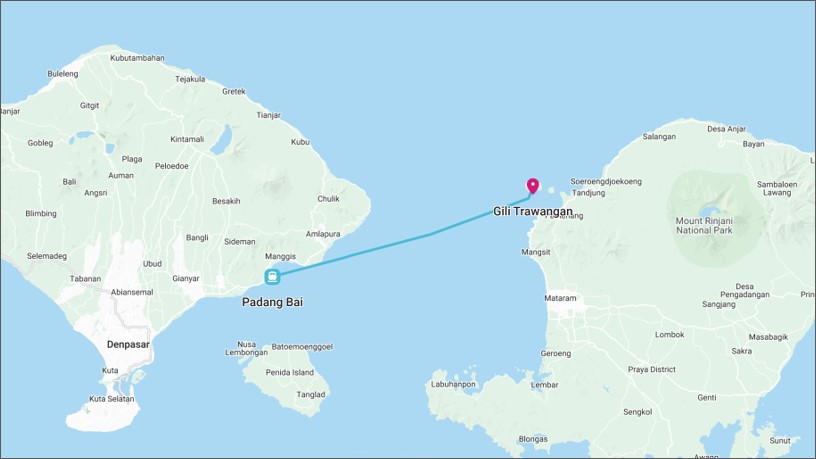This screenshot has width=816, height=459.
Task: Click the Penida Island label
Action: [x=290, y=373]
